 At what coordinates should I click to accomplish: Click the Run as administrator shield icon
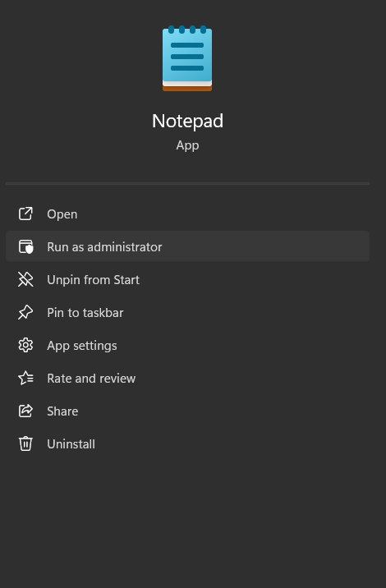[25, 246]
